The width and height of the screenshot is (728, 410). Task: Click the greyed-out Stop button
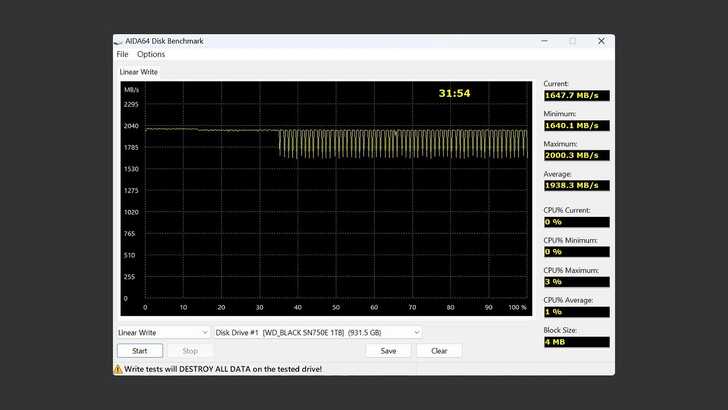(x=190, y=351)
